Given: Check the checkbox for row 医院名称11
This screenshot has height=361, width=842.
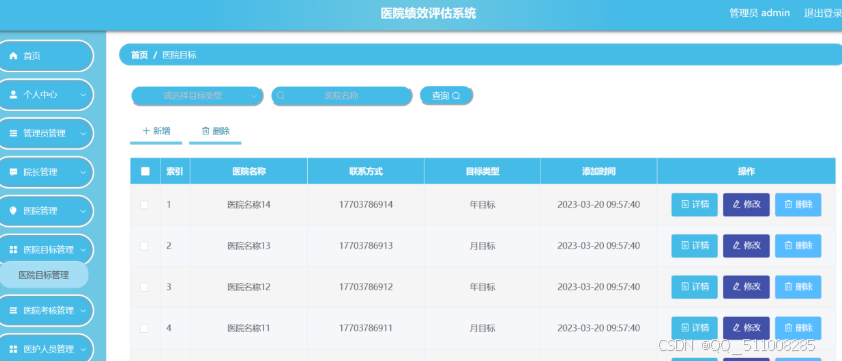Looking at the screenshot, I should [x=144, y=328].
